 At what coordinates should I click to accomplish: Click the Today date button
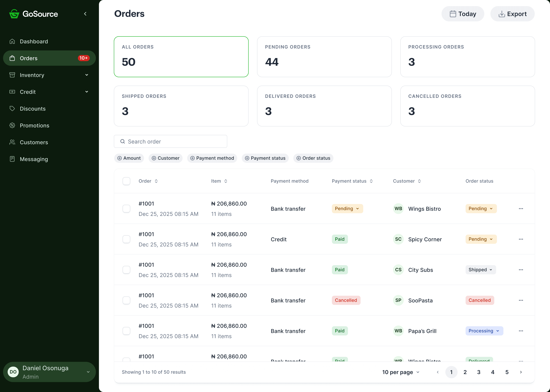pos(463,14)
